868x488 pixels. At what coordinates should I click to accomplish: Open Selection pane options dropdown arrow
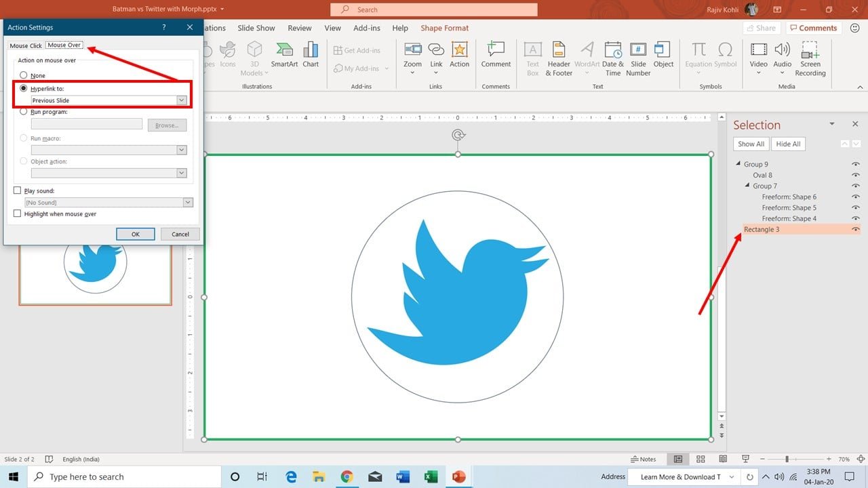coord(832,124)
